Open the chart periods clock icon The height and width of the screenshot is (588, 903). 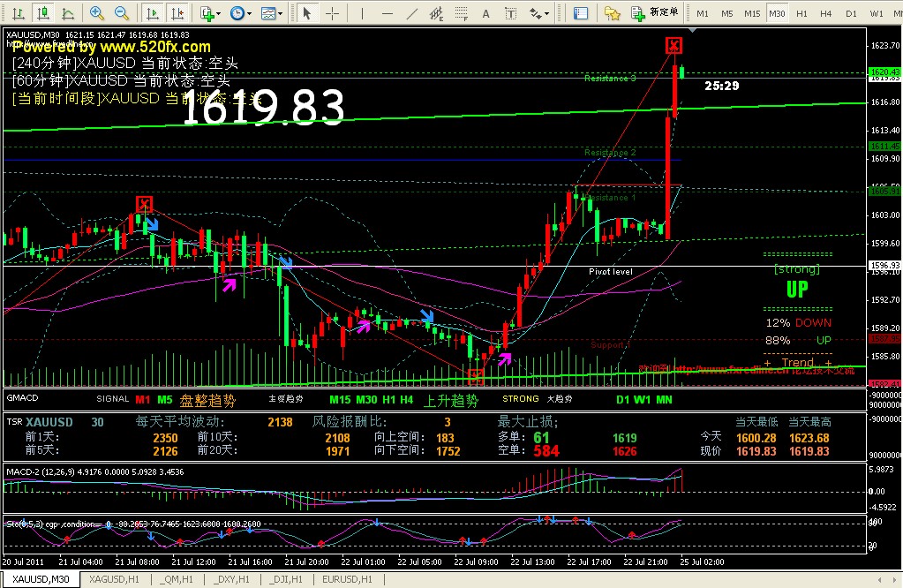coord(237,12)
